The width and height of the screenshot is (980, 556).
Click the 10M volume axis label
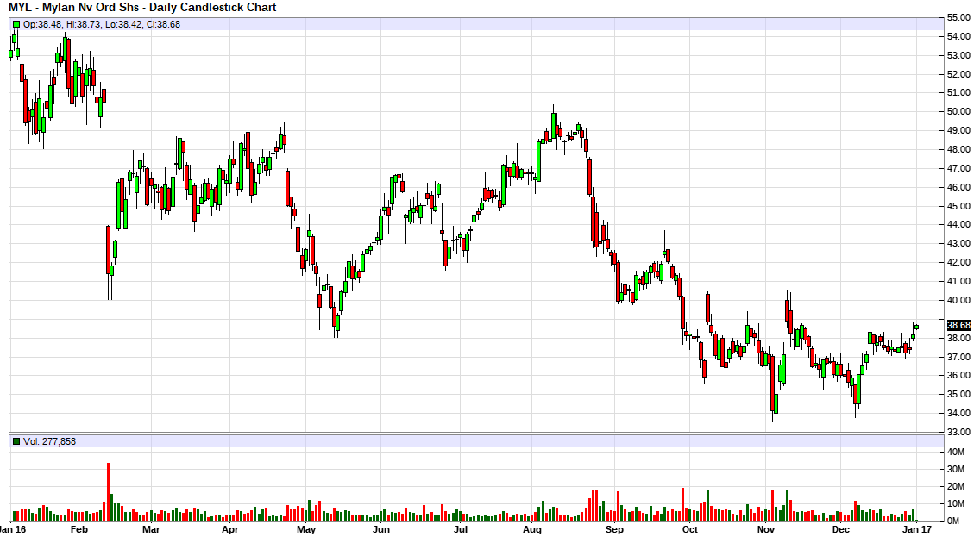pos(955,503)
